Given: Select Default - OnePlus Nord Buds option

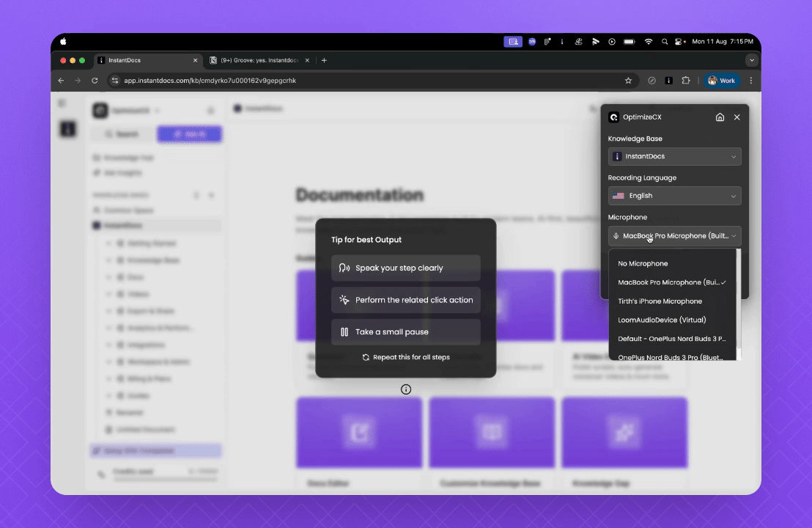Looking at the screenshot, I should click(672, 339).
